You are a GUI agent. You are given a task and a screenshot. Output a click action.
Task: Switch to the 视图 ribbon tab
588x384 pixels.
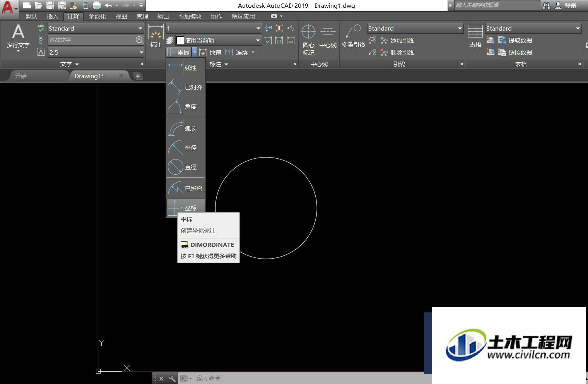tap(121, 16)
